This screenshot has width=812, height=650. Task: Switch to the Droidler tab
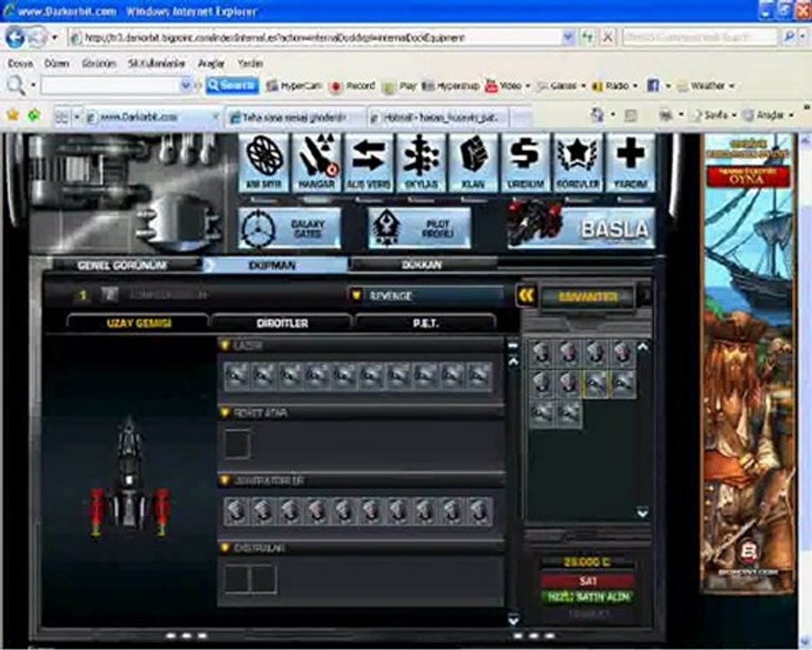point(282,323)
